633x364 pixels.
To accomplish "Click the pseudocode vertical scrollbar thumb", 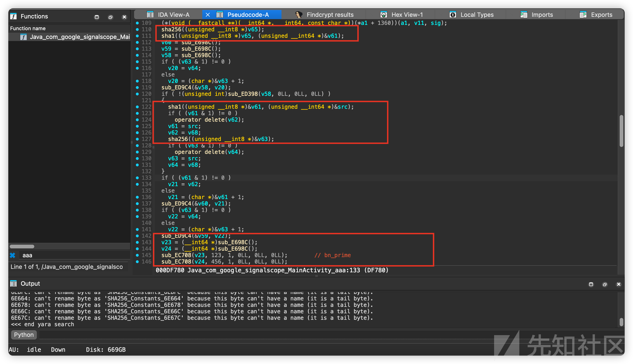I will pos(621,131).
